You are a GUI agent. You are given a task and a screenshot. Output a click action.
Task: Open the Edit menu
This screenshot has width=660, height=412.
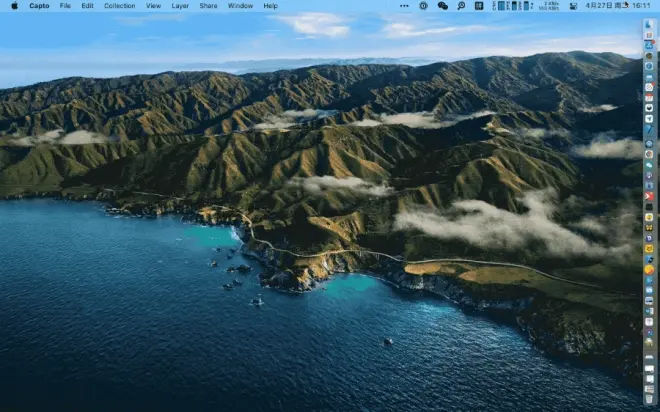[88, 6]
